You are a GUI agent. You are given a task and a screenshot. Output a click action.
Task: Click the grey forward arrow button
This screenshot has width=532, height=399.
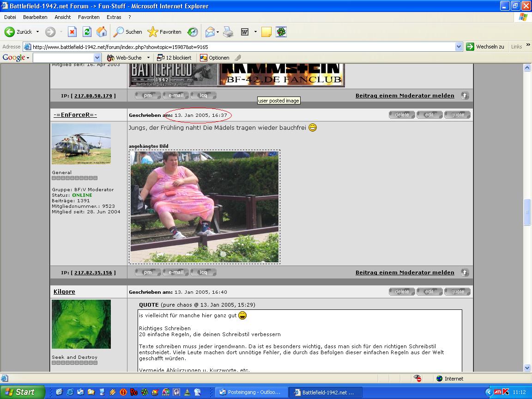(50, 32)
